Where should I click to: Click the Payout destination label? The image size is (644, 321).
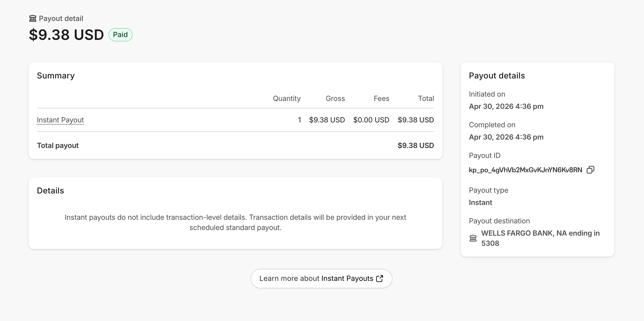point(499,221)
